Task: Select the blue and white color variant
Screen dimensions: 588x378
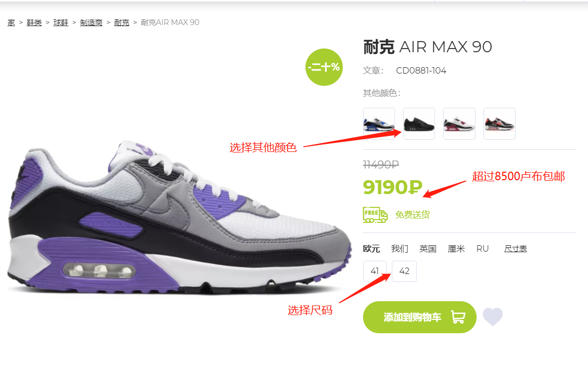Action: click(x=378, y=124)
